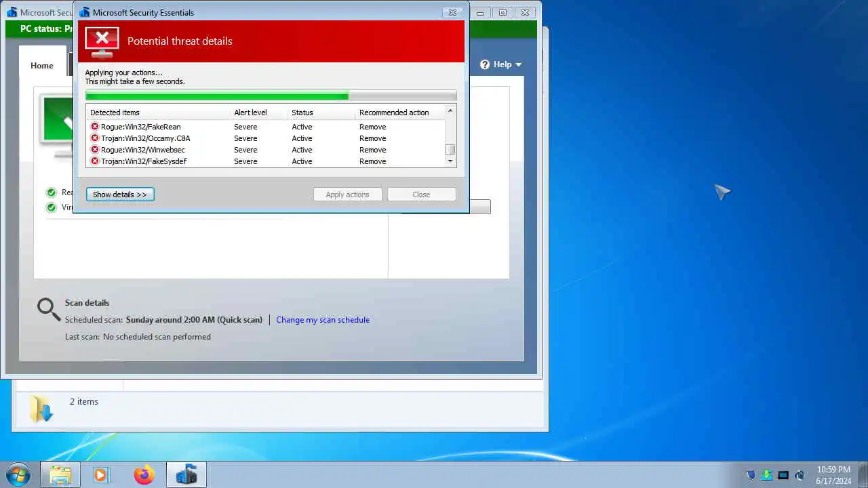Click the circular sync tray icon

[x=800, y=475]
